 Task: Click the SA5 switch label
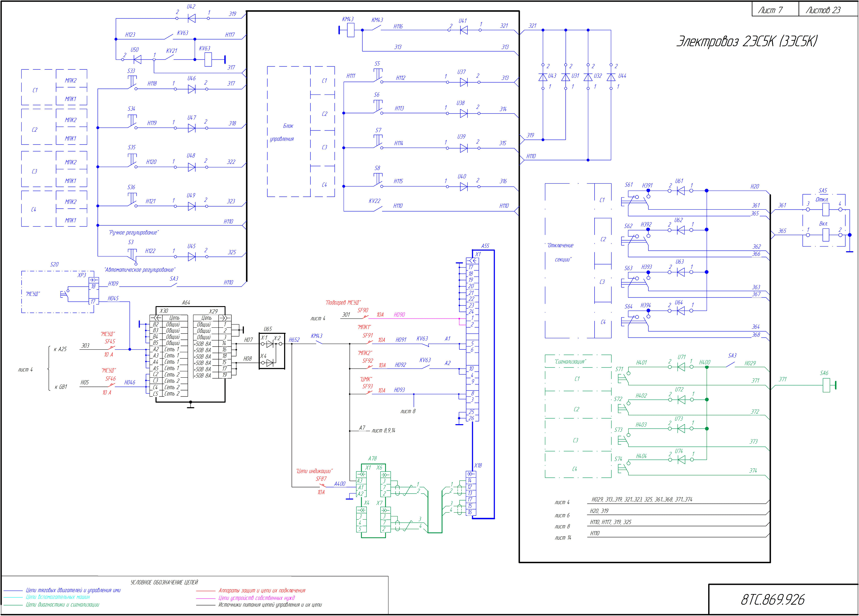(x=823, y=191)
